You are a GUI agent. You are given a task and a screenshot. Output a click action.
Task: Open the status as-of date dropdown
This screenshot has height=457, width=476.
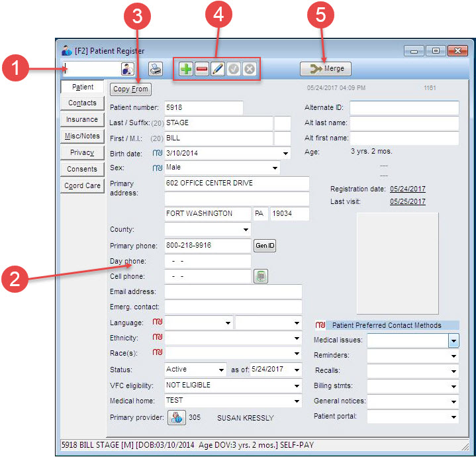[297, 370]
